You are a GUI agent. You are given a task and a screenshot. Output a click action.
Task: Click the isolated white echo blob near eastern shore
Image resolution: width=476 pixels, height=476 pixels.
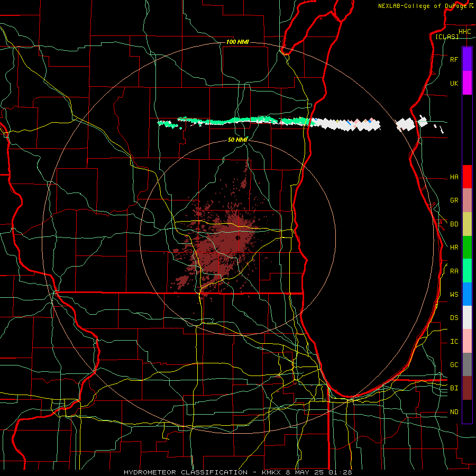point(406,124)
